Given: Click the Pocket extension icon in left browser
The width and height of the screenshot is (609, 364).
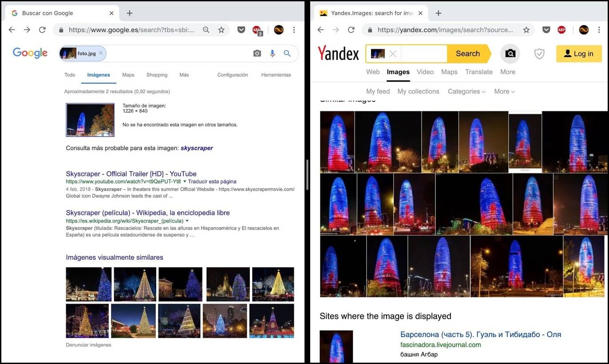Looking at the screenshot, I should (x=241, y=30).
